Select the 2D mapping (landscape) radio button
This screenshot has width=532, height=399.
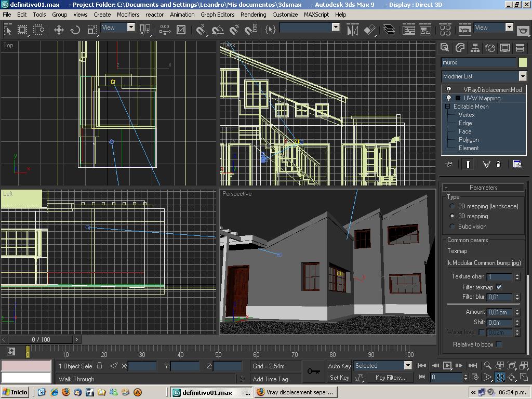453,206
